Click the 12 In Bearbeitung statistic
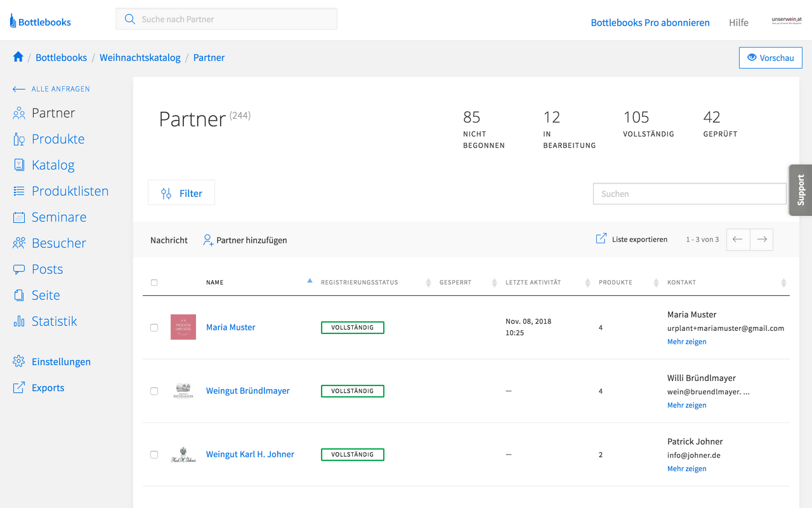This screenshot has height=508, width=812. coord(570,130)
